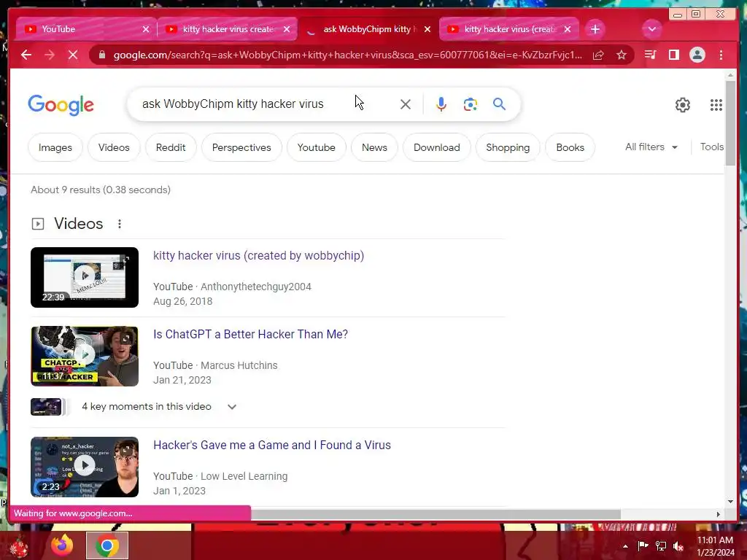
Task: Select the Download filter chip
Action: (437, 147)
